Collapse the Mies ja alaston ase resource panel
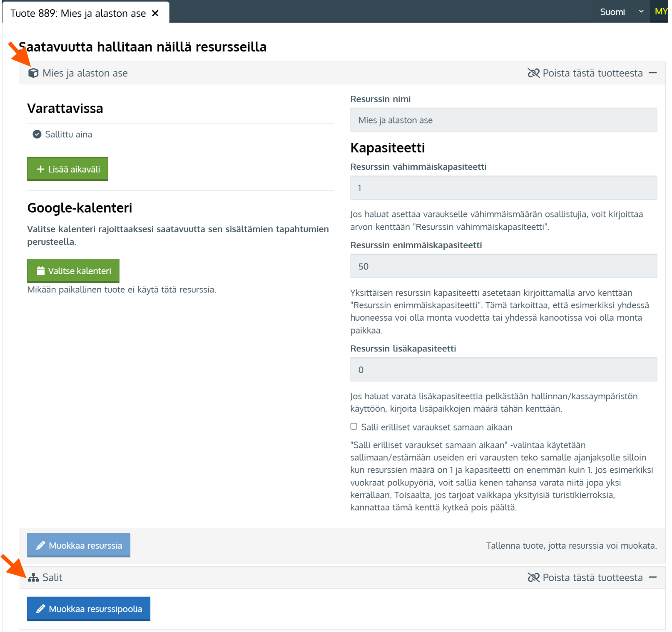Image resolution: width=672 pixels, height=632 pixels. coord(652,73)
